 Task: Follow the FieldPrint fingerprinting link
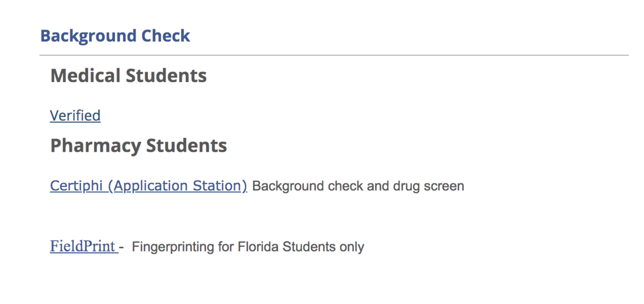(84, 246)
